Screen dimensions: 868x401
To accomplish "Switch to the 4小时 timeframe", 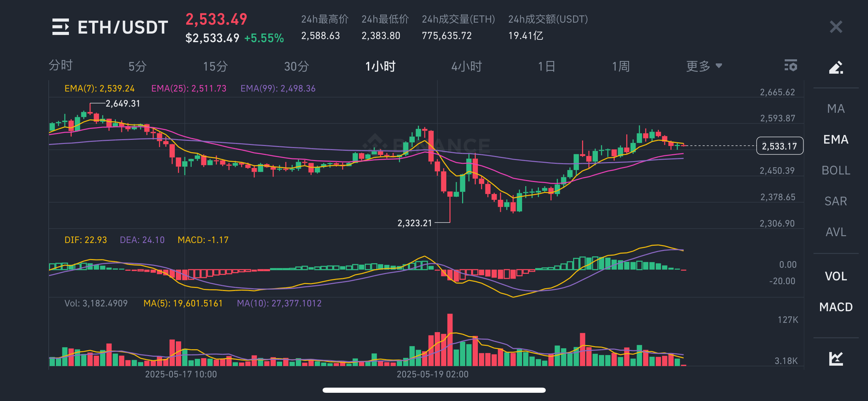I will pyautogui.click(x=467, y=66).
